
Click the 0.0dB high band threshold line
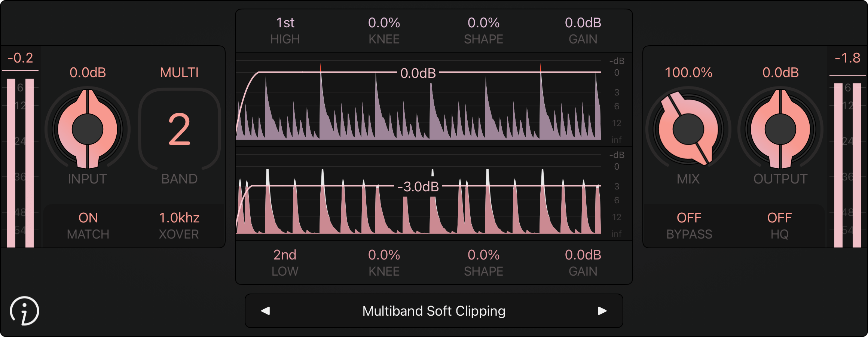click(x=418, y=73)
